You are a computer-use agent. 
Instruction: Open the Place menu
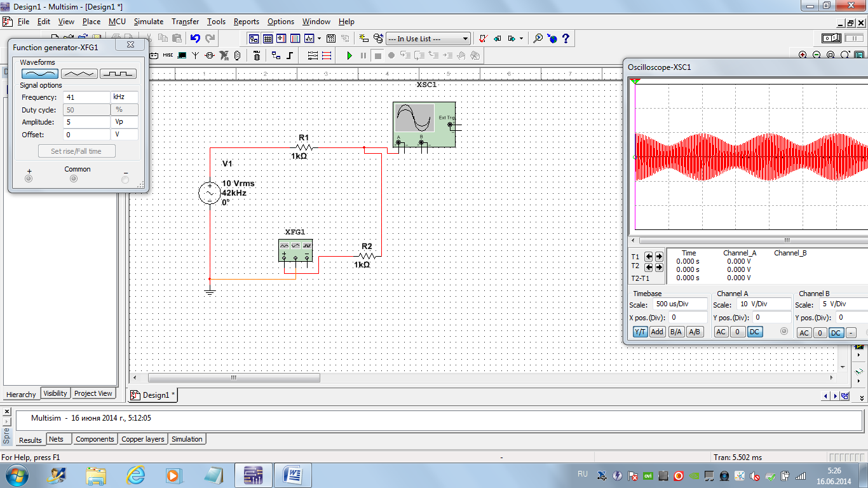92,22
